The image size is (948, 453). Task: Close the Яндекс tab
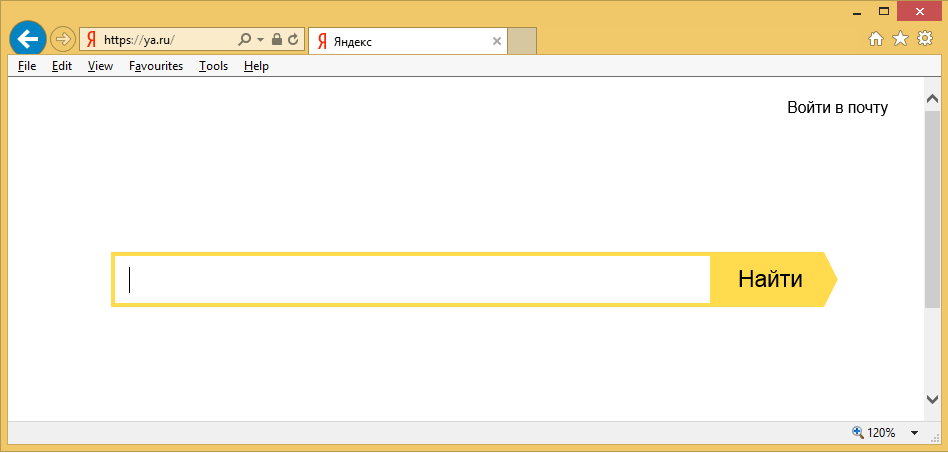[x=497, y=41]
